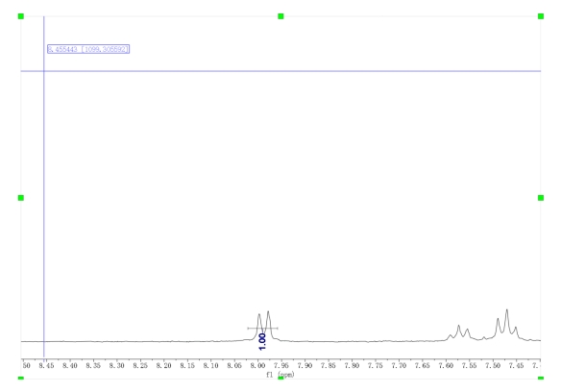This screenshot has width=561, height=392.
Task: Click the 7.50 axis tick label
Action: tap(493, 365)
